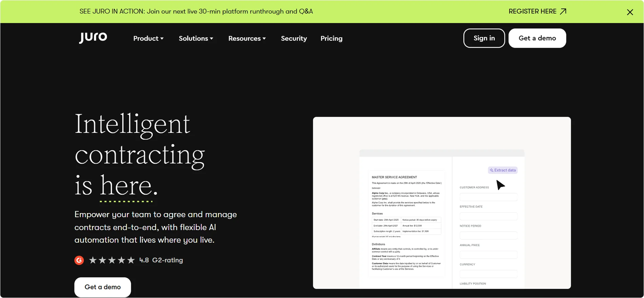Click the Definitions heading in the document
The width and height of the screenshot is (644, 298).
[x=378, y=244]
